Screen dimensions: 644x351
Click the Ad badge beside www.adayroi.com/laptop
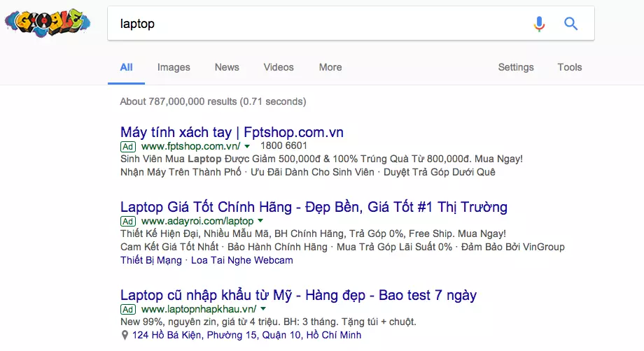127,222
